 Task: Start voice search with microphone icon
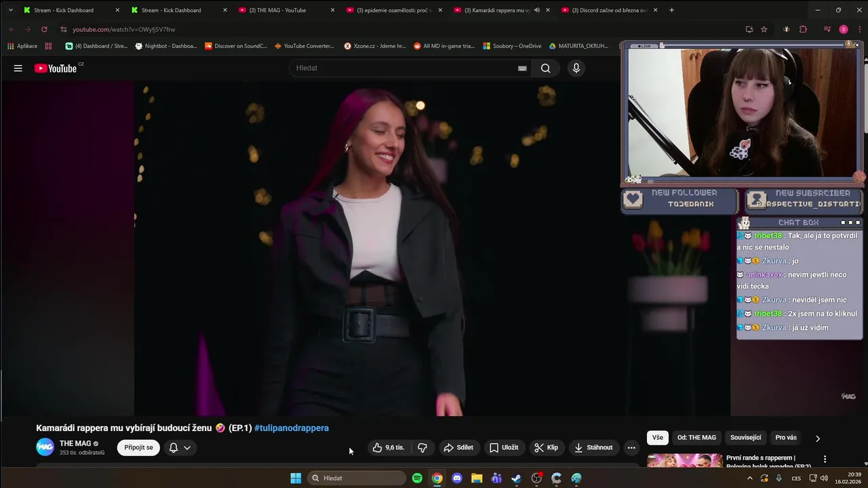click(576, 68)
